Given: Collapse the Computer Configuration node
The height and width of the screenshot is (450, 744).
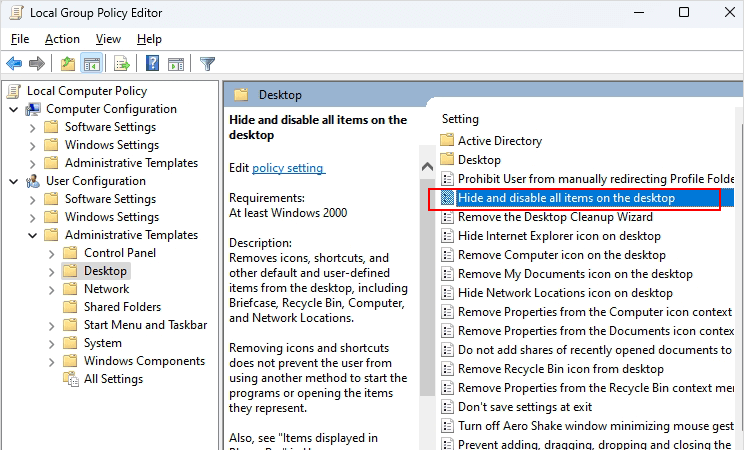Looking at the screenshot, I should pos(14,110).
